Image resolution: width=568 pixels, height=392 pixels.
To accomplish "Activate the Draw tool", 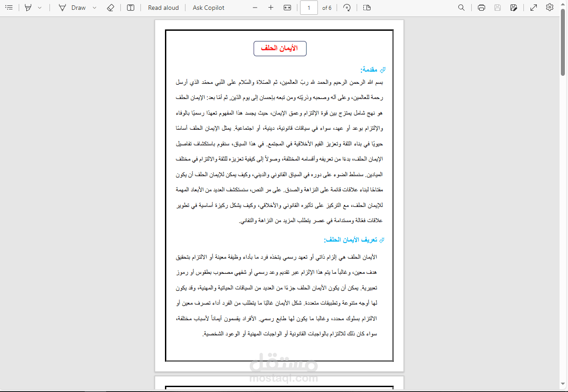I will pyautogui.click(x=72, y=8).
